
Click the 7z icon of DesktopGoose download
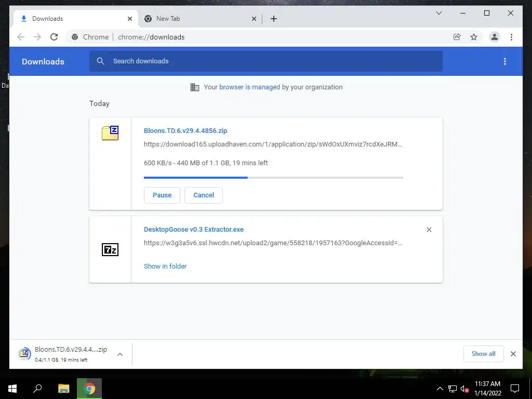110,250
